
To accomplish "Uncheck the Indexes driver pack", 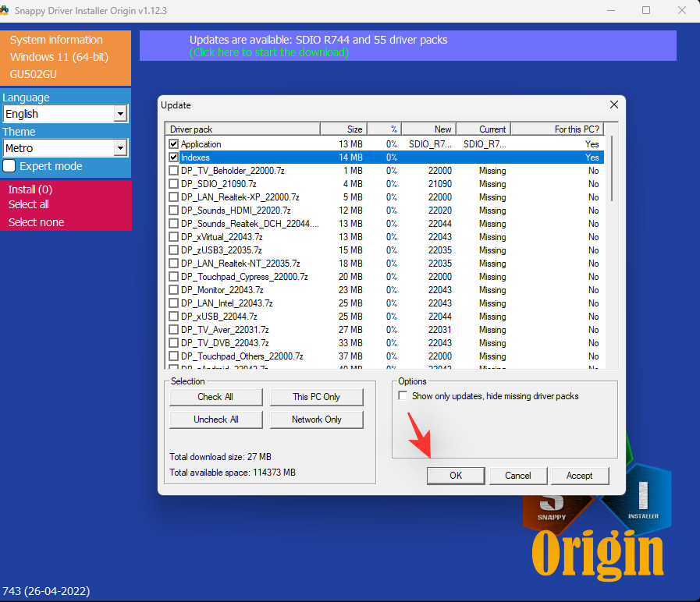I will pos(173,158).
